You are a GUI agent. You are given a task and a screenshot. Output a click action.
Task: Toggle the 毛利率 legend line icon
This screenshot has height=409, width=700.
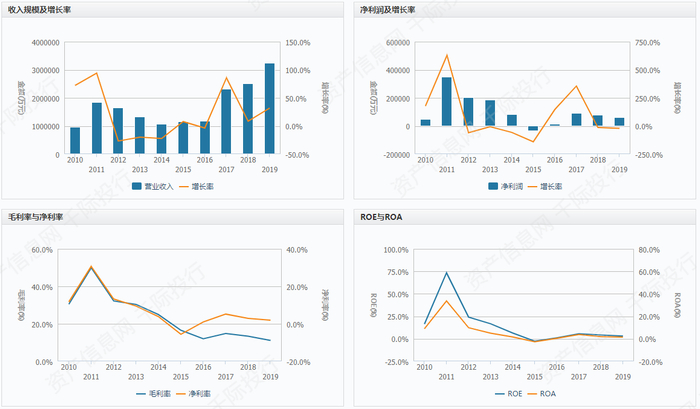[141, 394]
